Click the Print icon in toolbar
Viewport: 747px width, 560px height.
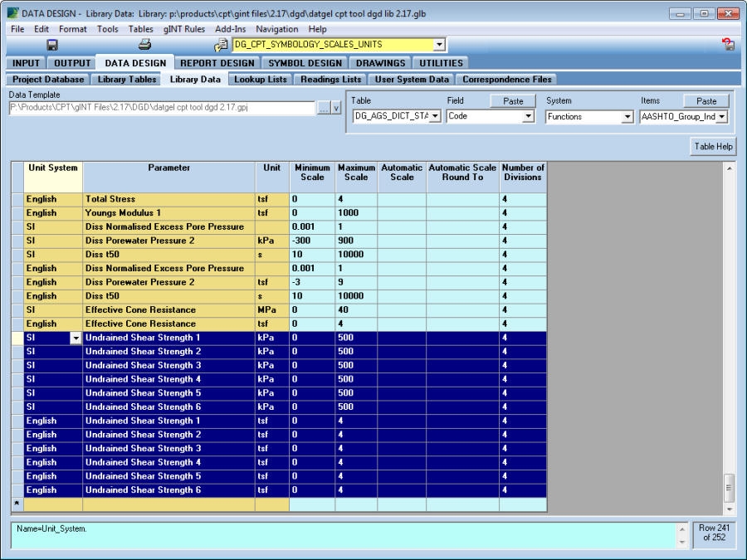pyautogui.click(x=144, y=45)
